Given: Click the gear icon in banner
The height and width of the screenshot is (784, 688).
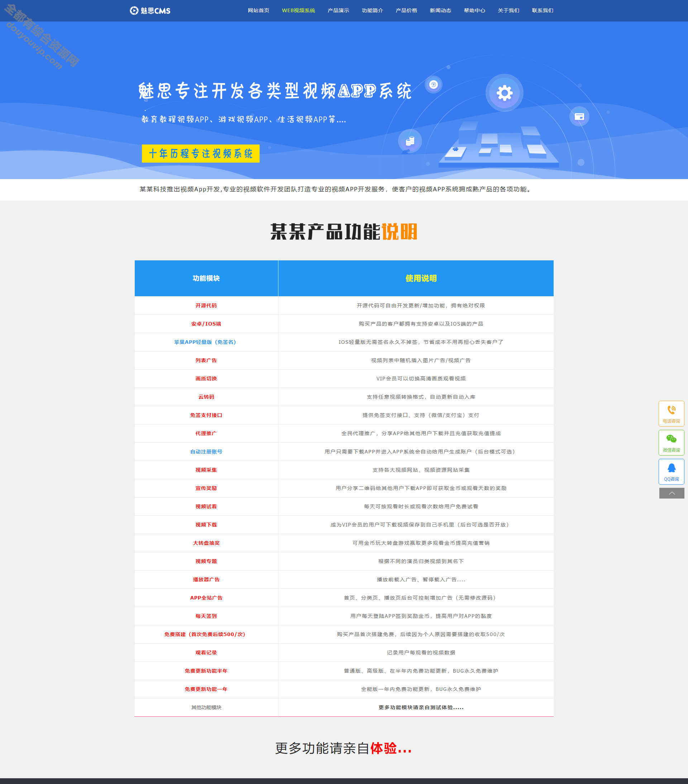Looking at the screenshot, I should pos(504,93).
